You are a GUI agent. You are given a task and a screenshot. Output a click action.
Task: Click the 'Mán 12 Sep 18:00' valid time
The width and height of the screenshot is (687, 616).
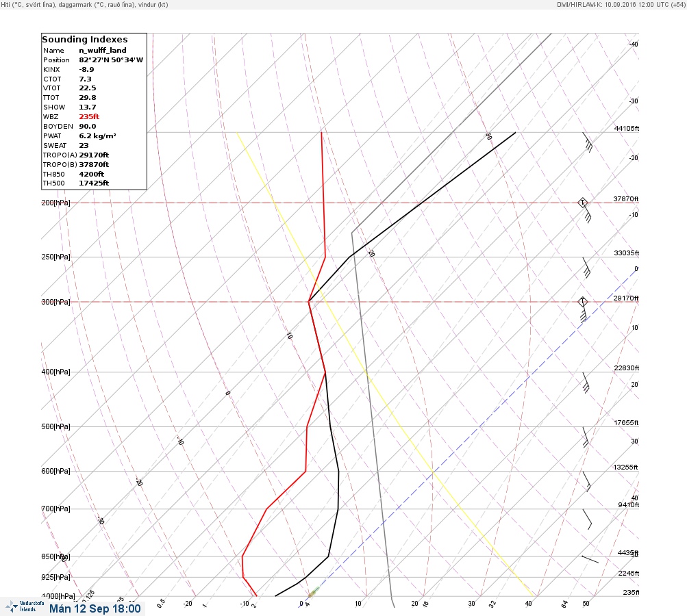click(95, 608)
